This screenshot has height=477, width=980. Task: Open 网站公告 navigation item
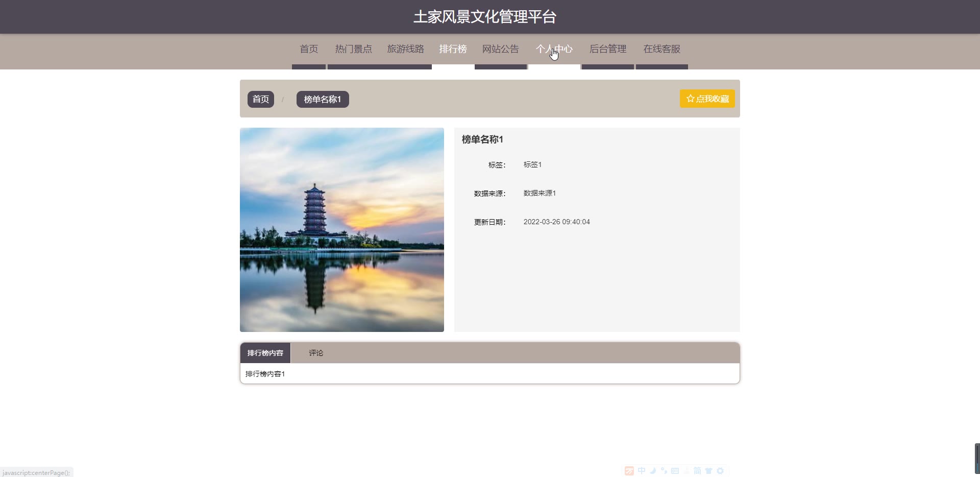click(500, 49)
